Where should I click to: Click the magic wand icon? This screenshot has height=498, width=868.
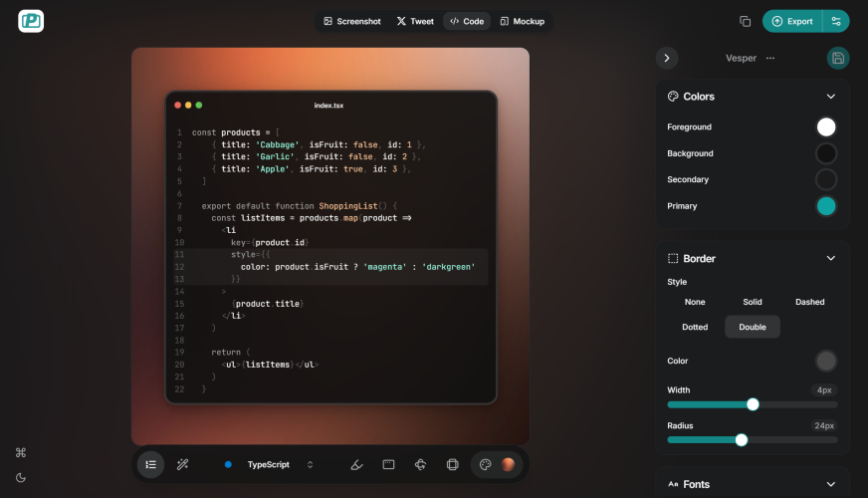click(183, 465)
